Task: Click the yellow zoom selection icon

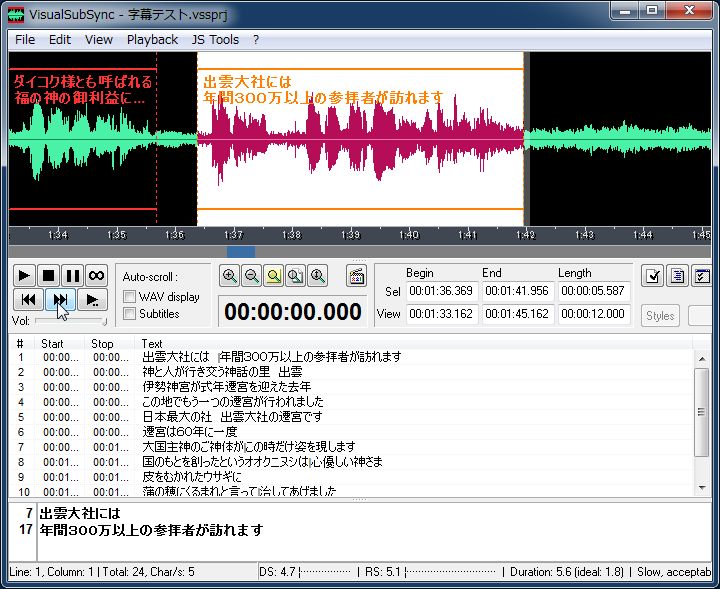Action: [x=273, y=276]
